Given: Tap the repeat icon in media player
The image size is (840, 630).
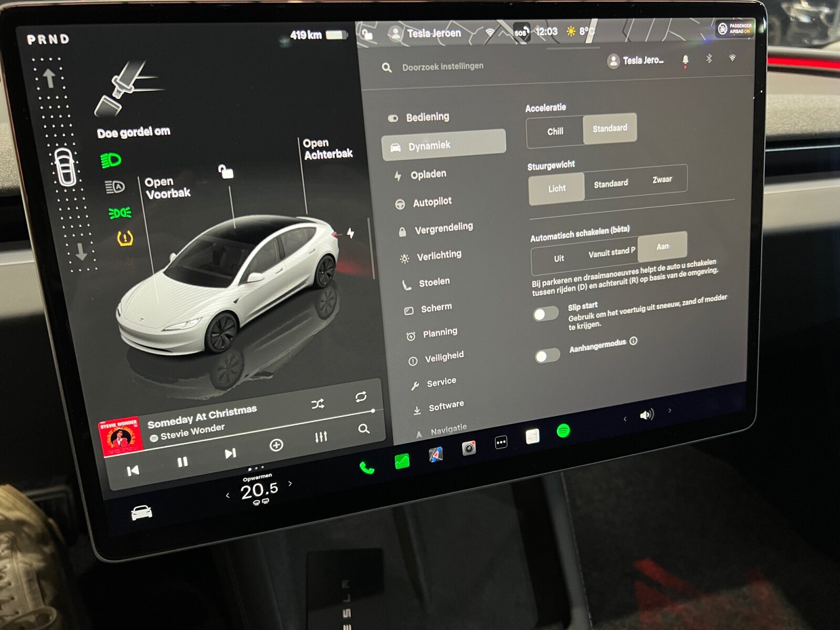Looking at the screenshot, I should click(x=361, y=397).
